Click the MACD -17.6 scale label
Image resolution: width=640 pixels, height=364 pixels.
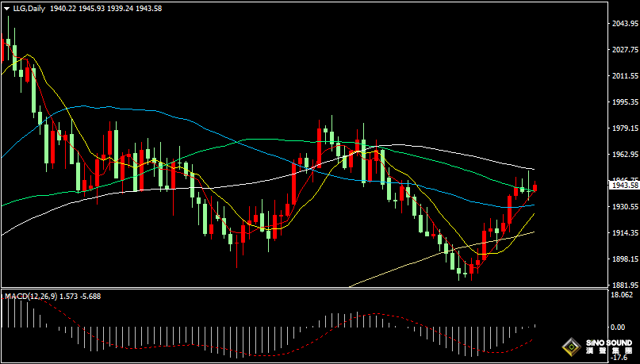click(619, 357)
